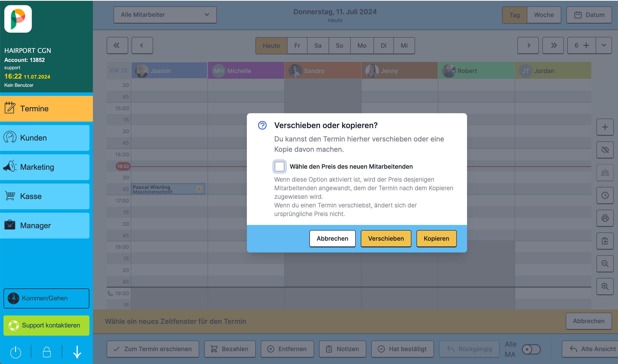
Task: Click the Kommen/Gehen clock button
Action: 46,298
